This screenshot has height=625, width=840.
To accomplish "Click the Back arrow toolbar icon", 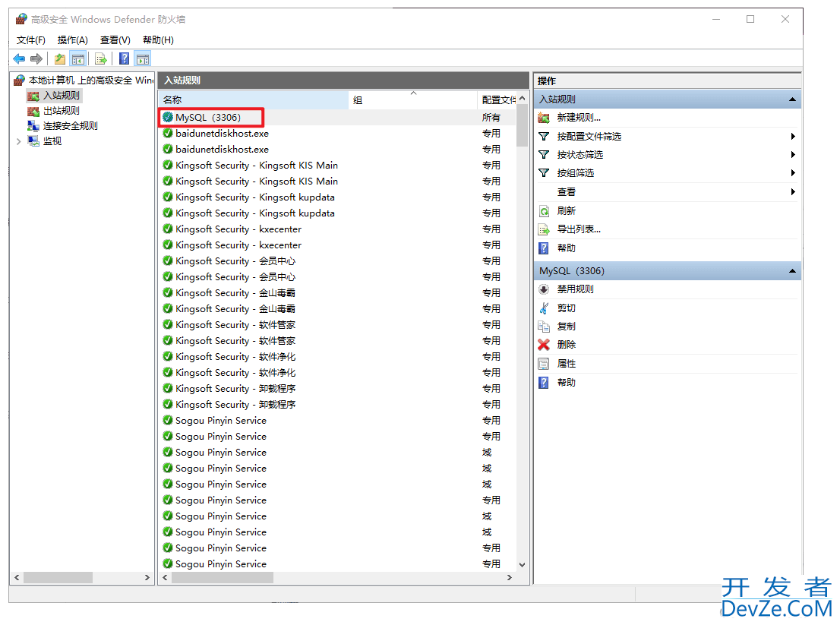I will click(19, 59).
